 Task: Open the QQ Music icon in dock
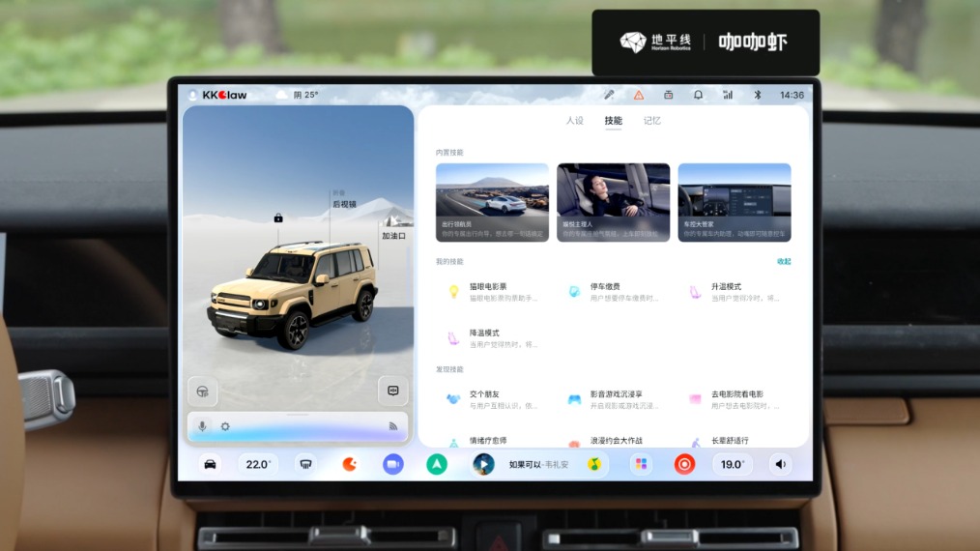593,464
